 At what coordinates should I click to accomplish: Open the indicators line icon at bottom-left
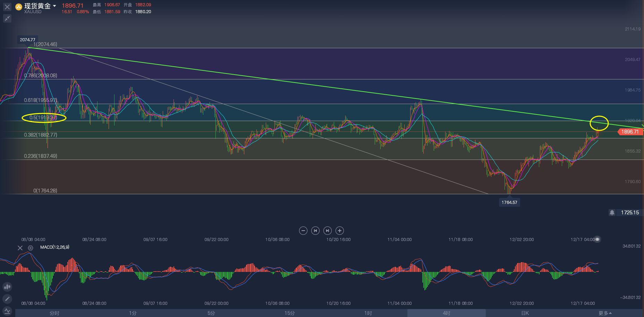[7, 311]
